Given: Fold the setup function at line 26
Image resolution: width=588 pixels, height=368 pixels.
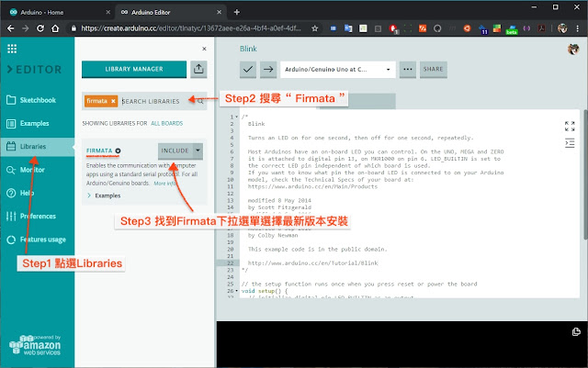Looking at the screenshot, I should coord(237,291).
